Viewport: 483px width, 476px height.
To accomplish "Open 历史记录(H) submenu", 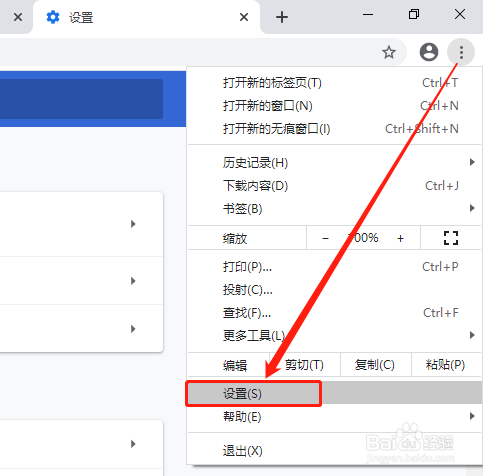I will 334,163.
